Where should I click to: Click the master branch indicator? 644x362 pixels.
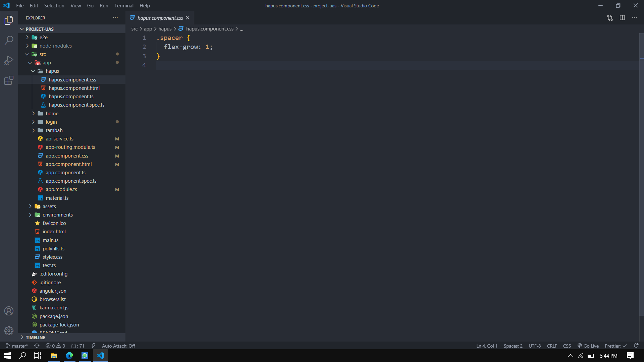tap(17, 346)
